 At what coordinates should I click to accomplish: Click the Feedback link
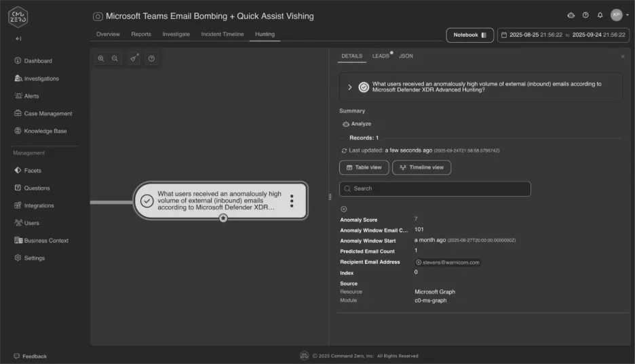click(x=31, y=357)
